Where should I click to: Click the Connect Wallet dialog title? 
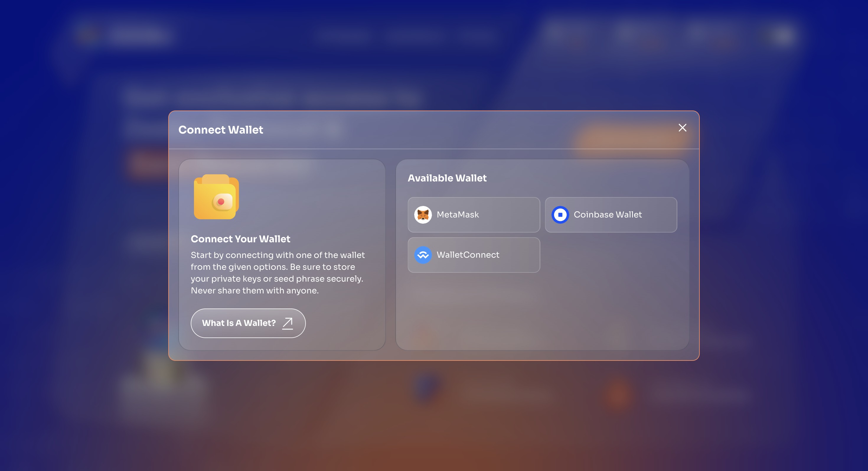coord(221,130)
